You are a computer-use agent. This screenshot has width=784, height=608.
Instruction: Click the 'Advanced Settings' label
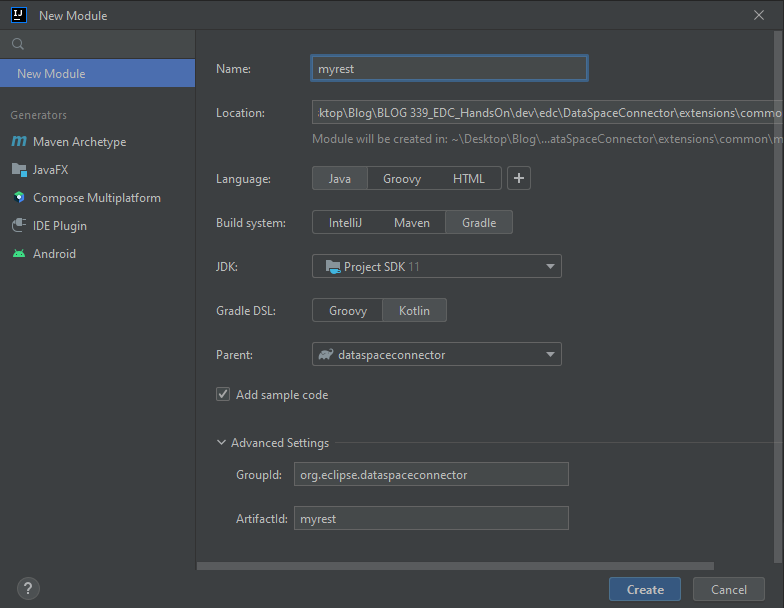(x=280, y=442)
